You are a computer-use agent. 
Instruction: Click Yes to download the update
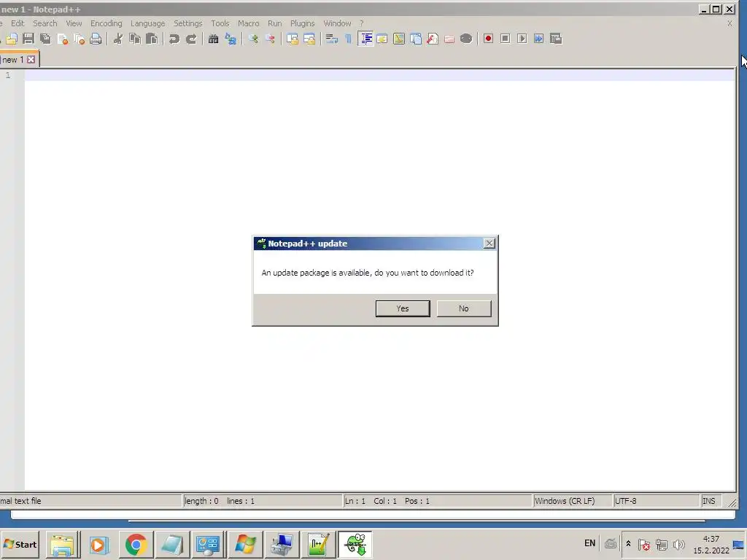[403, 308]
